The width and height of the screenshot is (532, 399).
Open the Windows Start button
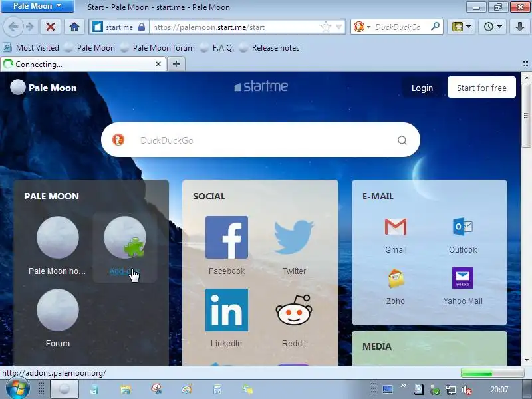click(18, 388)
